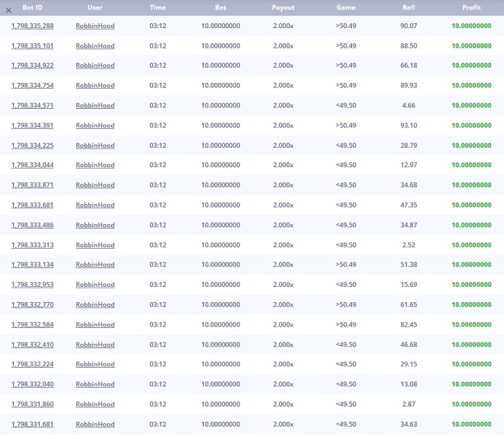Select roll value 51.38
Viewport: 504px width, 439px height.
[x=409, y=265]
